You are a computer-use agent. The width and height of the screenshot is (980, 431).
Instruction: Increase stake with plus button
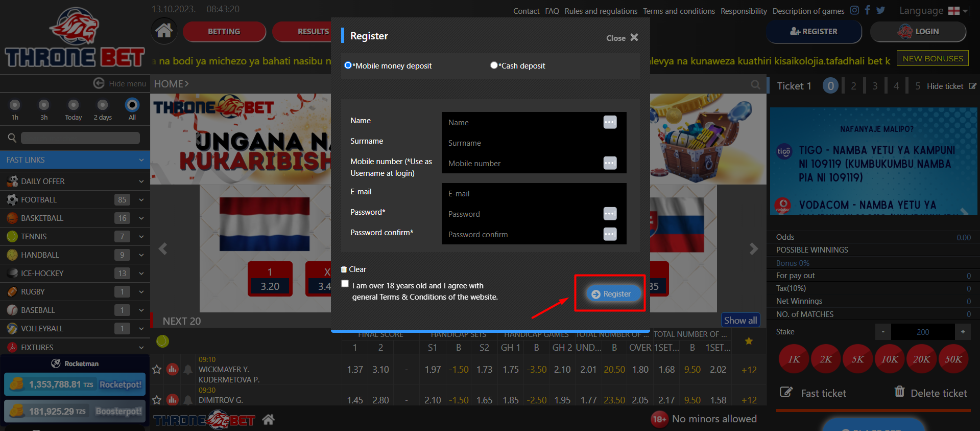click(963, 332)
